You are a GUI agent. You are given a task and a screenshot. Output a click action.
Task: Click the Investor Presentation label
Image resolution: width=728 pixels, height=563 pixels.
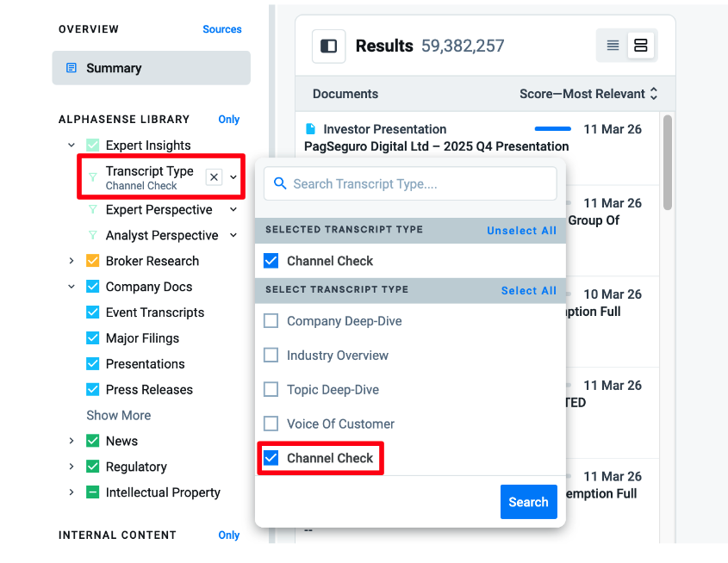(x=385, y=129)
